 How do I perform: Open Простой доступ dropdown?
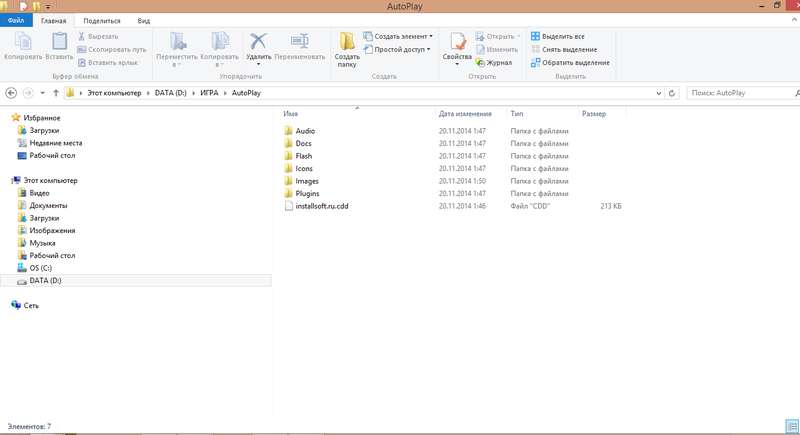[x=397, y=49]
